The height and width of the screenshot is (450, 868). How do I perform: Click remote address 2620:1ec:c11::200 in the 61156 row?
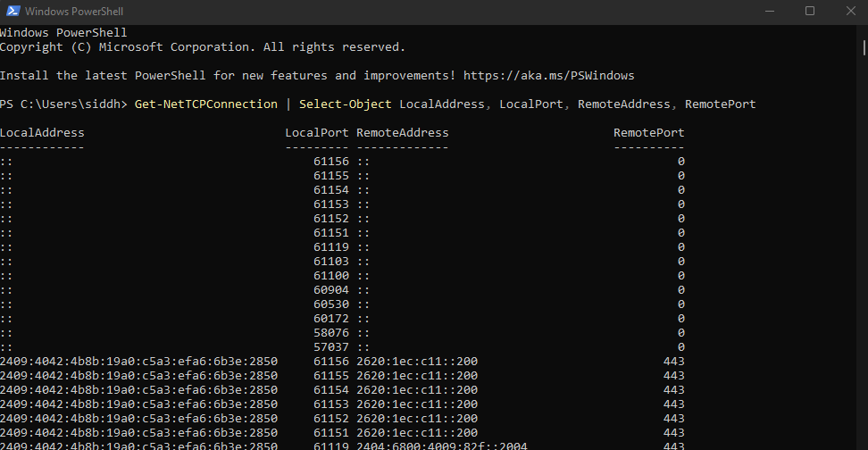(x=417, y=362)
